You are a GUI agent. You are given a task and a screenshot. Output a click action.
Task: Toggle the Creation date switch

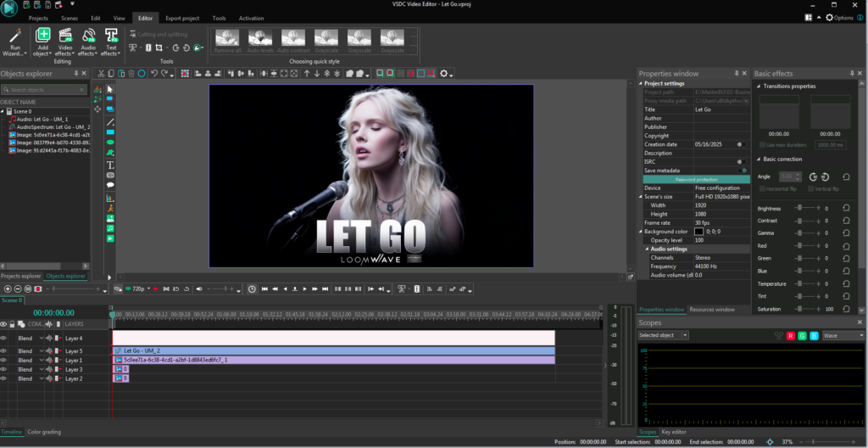pos(742,144)
